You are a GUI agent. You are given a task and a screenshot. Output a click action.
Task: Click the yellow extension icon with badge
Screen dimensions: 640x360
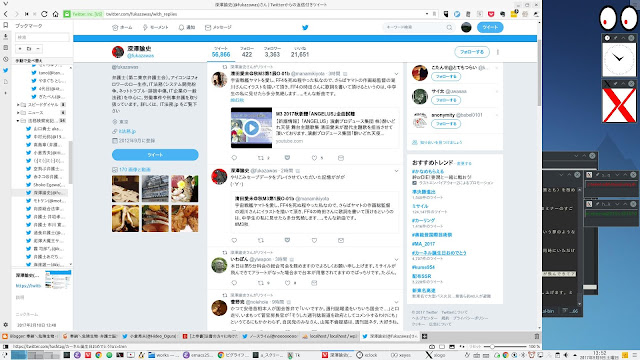click(x=514, y=14)
